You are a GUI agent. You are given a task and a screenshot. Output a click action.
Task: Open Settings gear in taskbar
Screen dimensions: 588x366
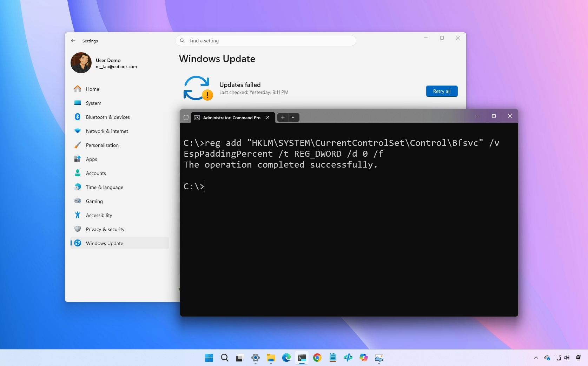click(x=256, y=358)
